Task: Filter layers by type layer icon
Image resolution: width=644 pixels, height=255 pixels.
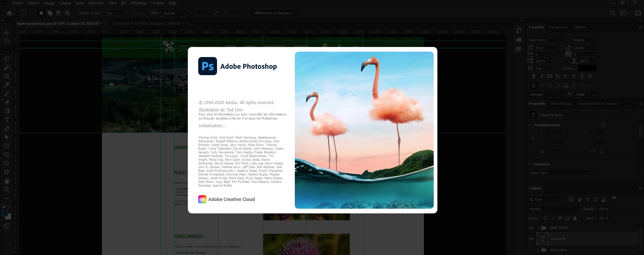Action: [x=587, y=199]
